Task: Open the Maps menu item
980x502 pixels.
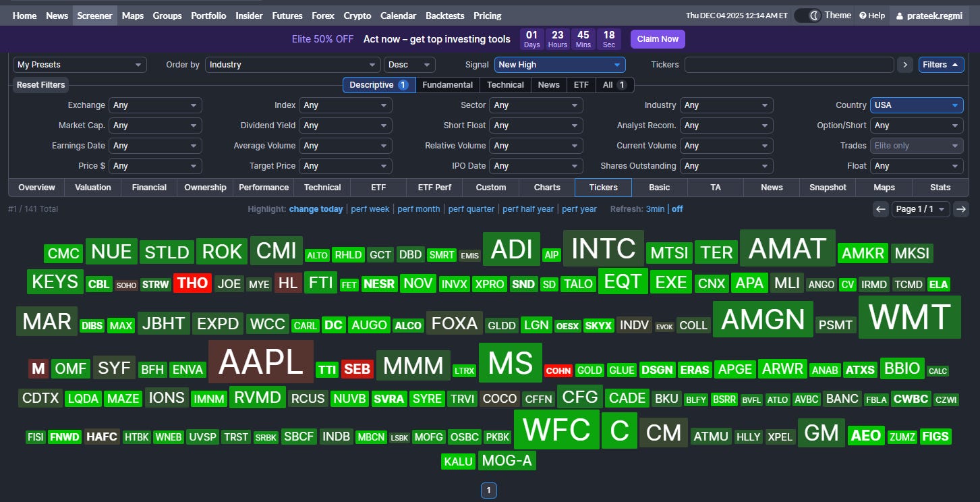Action: pos(133,16)
